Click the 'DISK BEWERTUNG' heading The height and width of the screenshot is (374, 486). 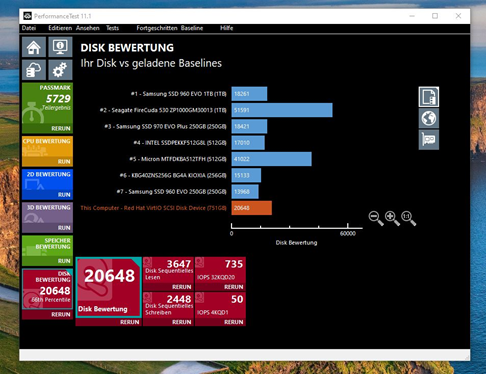[127, 48]
